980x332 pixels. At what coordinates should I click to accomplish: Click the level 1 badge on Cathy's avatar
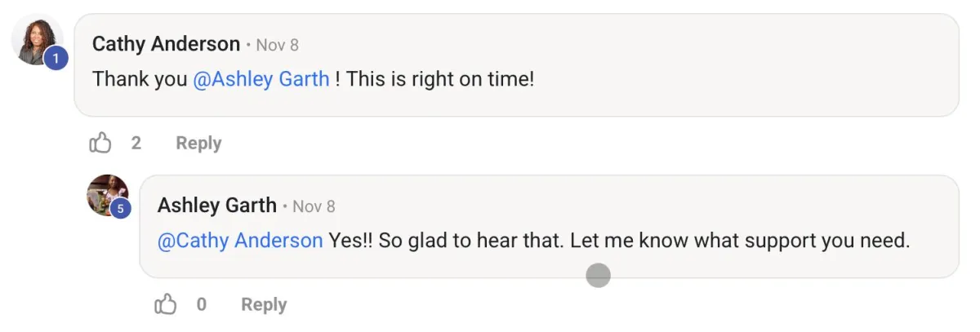tap(55, 59)
